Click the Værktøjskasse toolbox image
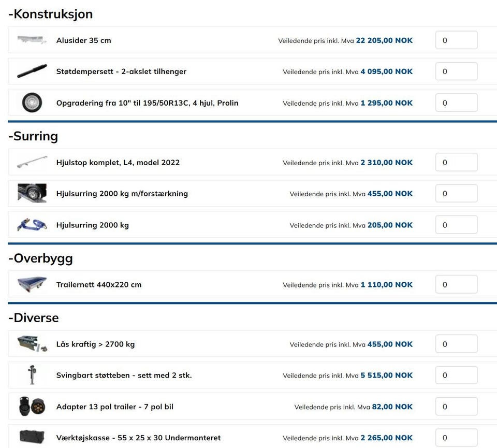This screenshot has height=448, width=497. click(x=32, y=437)
